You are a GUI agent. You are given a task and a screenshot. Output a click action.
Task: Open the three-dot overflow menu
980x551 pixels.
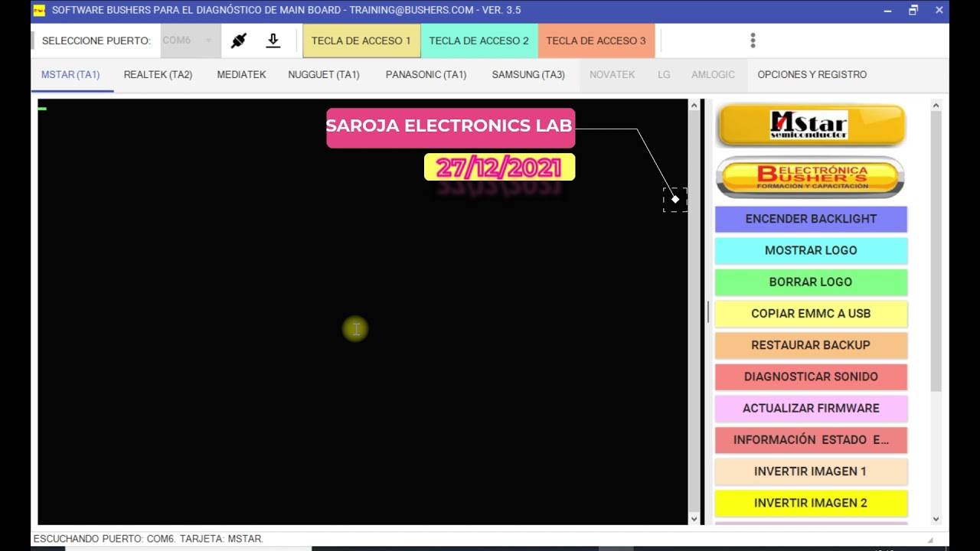[x=753, y=41]
